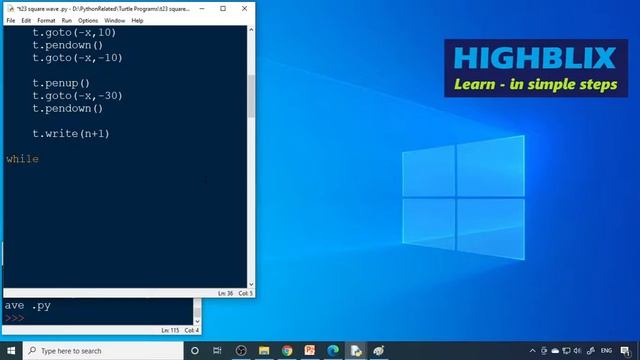
Task: Click the editor scrollbar up arrow
Action: click(x=251, y=30)
